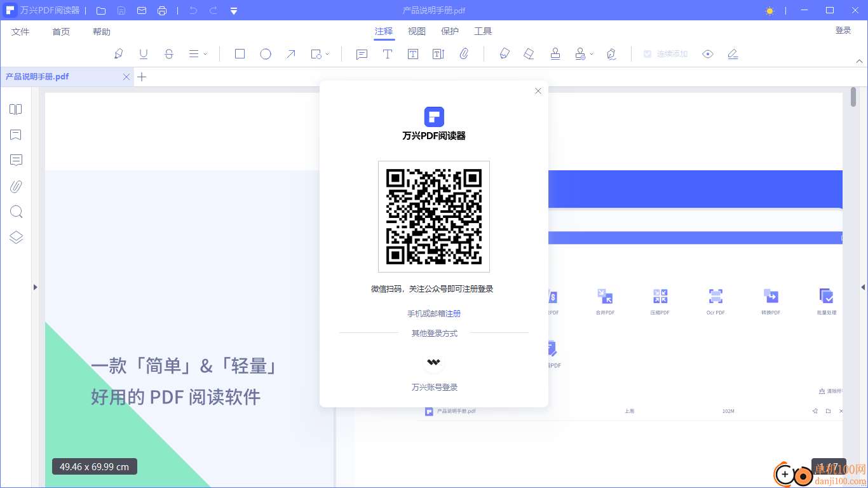This screenshot has width=868, height=488.
Task: Expand the left panel arrow
Action: point(35,287)
